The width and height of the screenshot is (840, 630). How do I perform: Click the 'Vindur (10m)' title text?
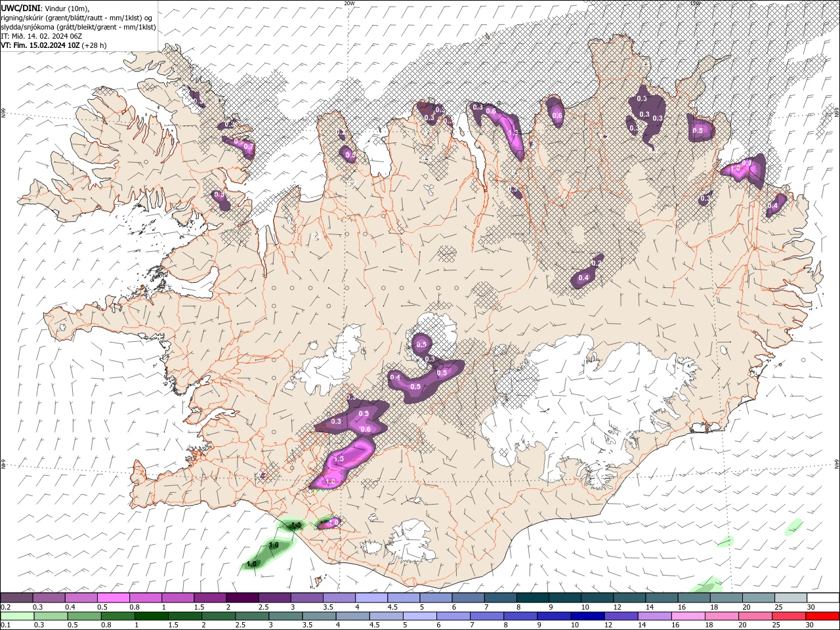click(x=65, y=8)
